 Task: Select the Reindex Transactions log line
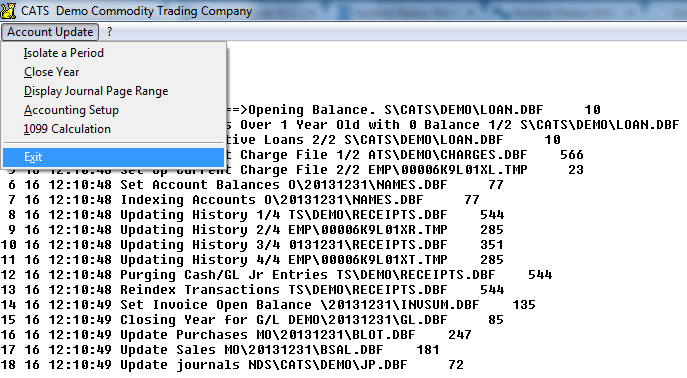pos(252,290)
